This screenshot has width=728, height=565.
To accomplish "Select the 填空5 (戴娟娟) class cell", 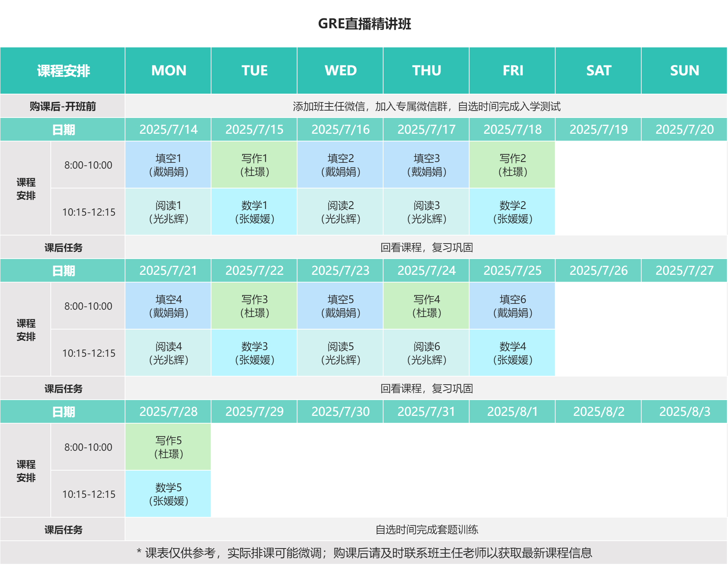I will [340, 306].
